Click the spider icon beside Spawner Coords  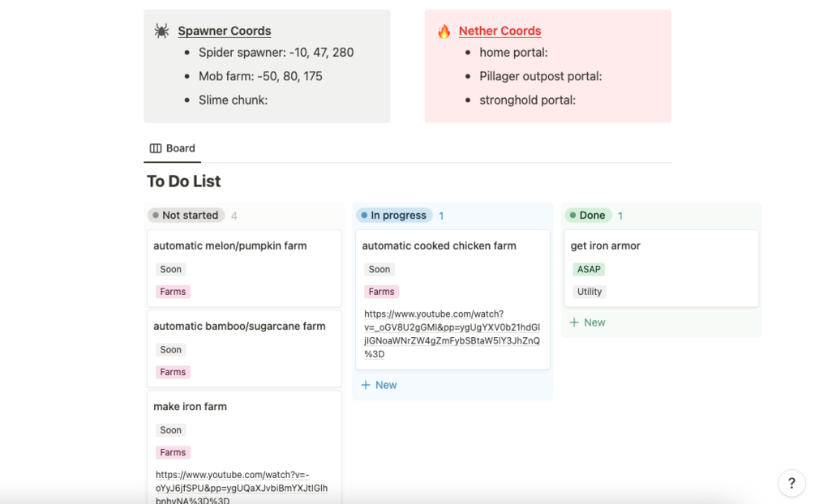tap(161, 31)
